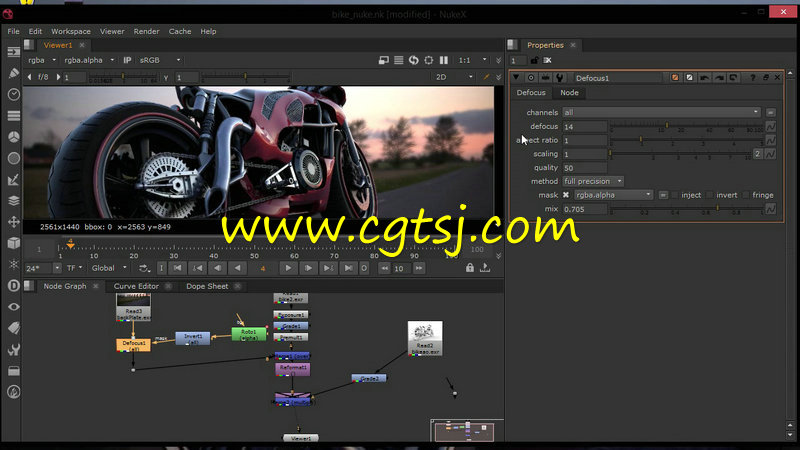This screenshot has width=800, height=450.
Task: Open the Global frame range dropdown
Action: (109, 268)
